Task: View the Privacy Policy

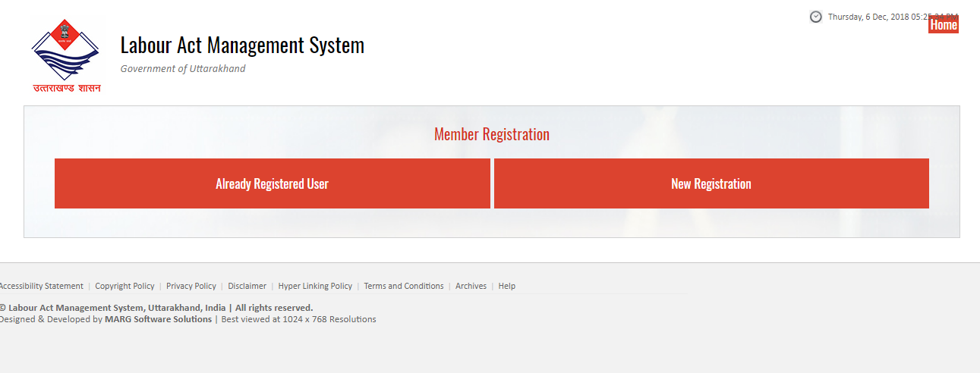Action: coord(191,286)
